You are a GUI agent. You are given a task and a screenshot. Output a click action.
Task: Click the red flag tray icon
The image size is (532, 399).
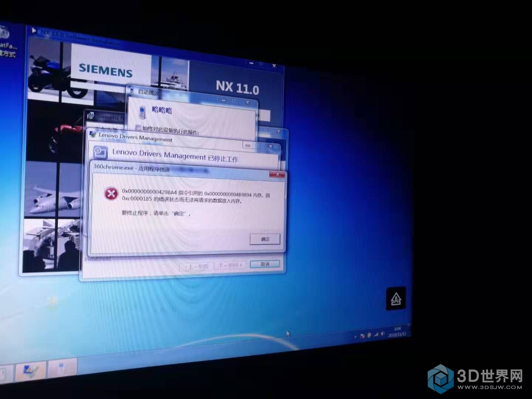tap(362, 335)
